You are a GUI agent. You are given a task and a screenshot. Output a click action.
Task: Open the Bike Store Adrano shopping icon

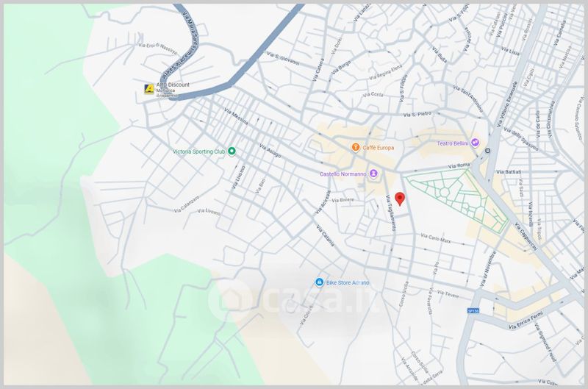[318, 282]
